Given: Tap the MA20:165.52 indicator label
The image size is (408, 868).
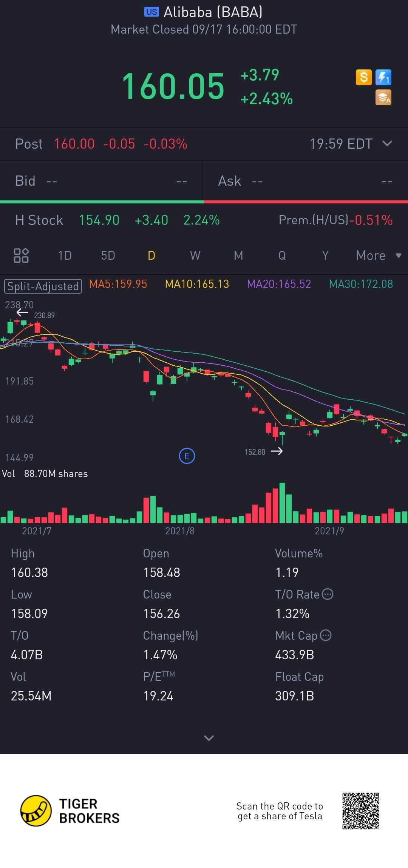Looking at the screenshot, I should point(279,284).
